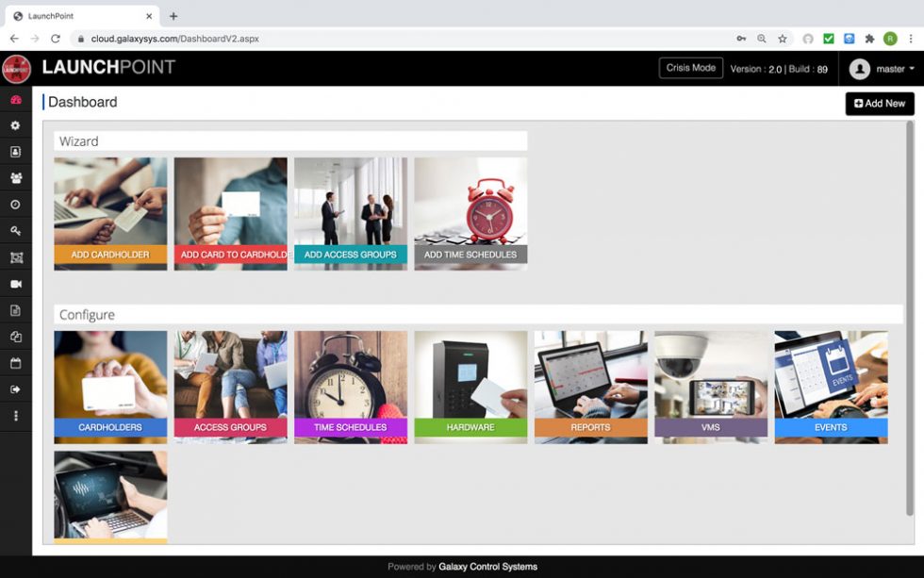Click the user avatar icon top right

tap(858, 68)
